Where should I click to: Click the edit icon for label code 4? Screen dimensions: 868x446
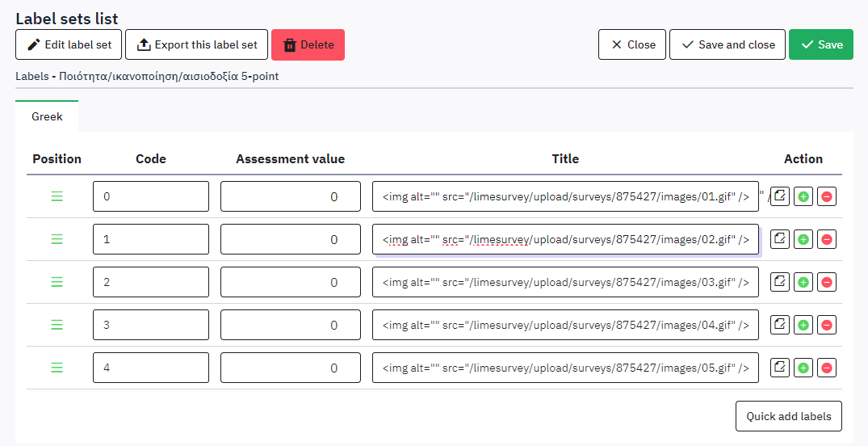(779, 368)
